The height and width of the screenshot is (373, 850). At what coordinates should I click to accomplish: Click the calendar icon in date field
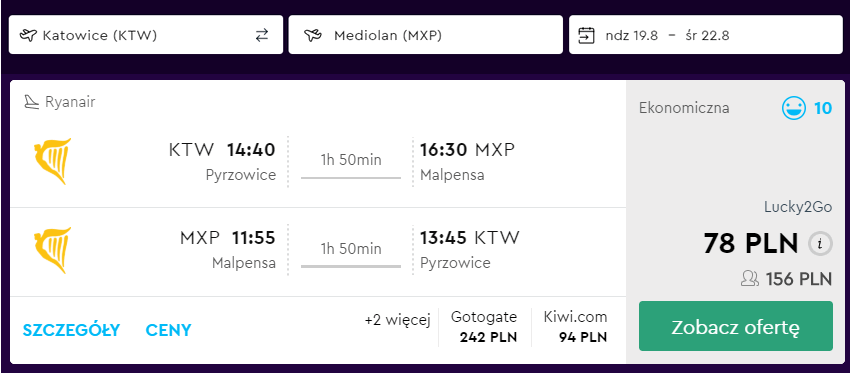click(x=587, y=36)
